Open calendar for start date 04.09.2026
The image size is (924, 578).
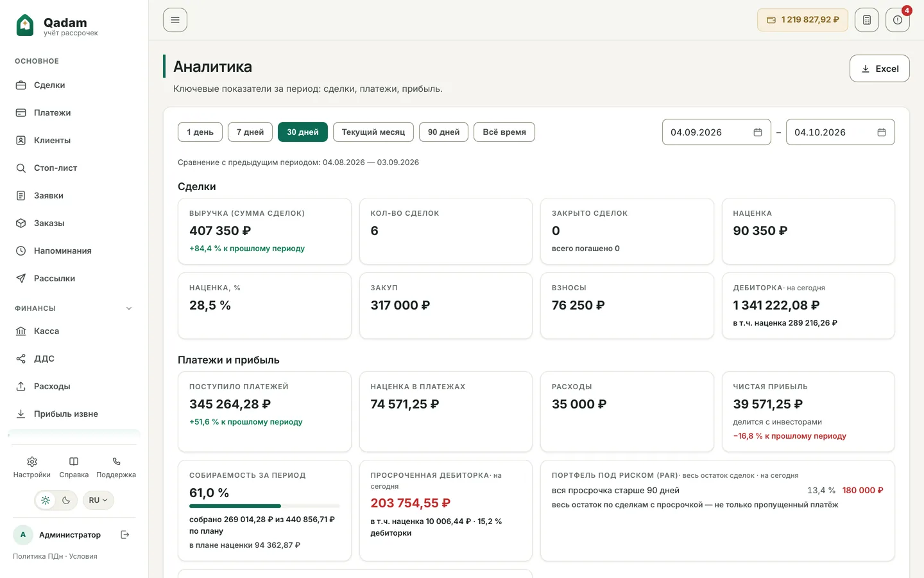pyautogui.click(x=758, y=132)
